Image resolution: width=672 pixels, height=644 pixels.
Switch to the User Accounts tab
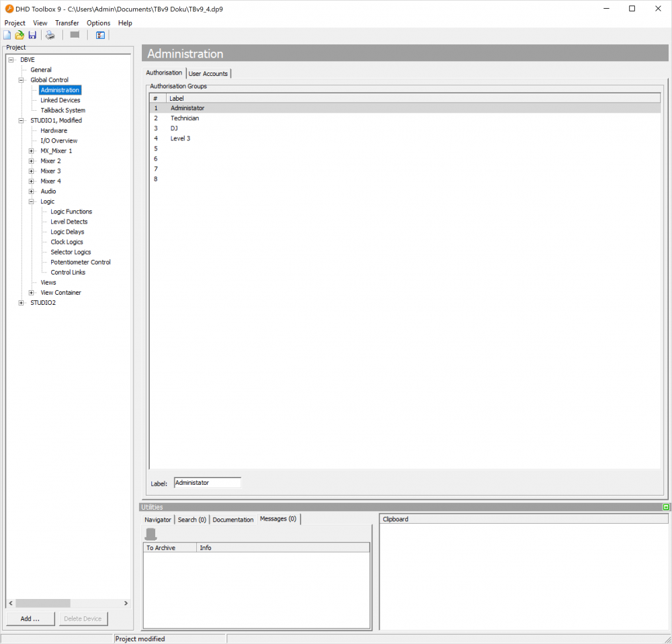(209, 73)
